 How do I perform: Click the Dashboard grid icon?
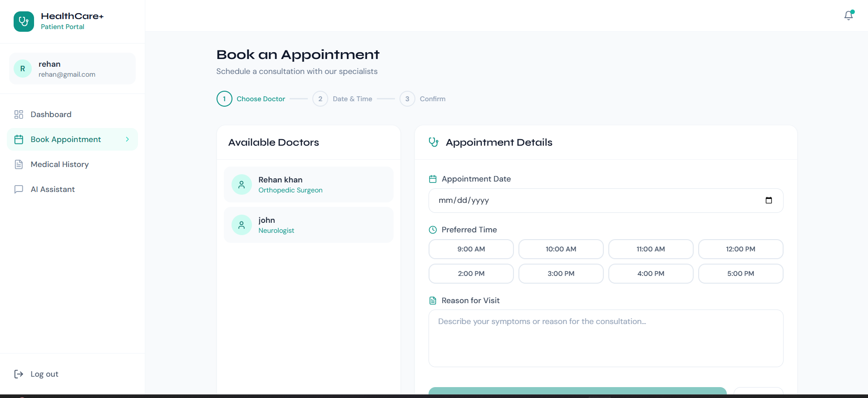tap(19, 114)
